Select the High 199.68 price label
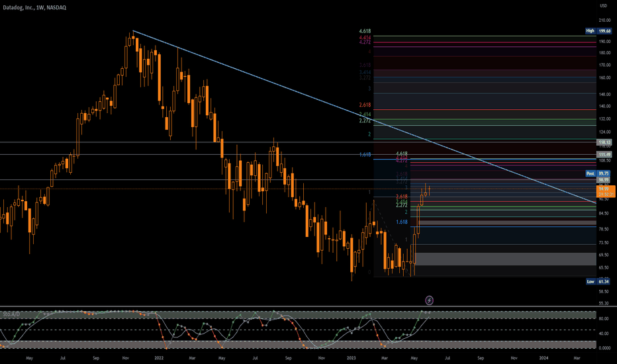 point(598,30)
